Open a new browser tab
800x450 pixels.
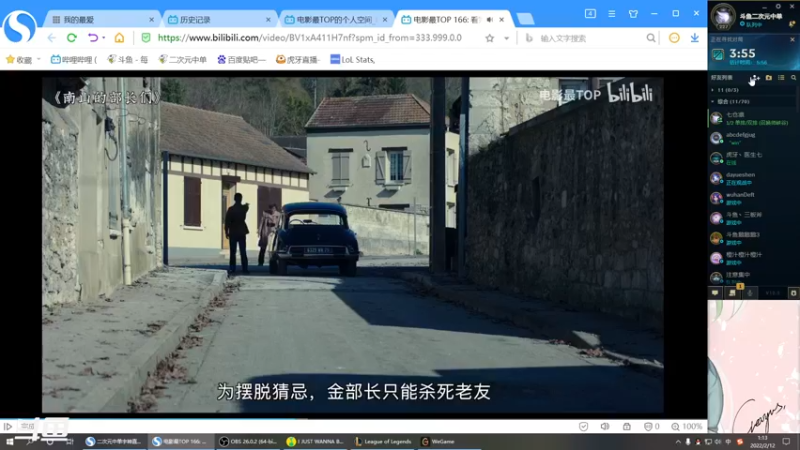[x=525, y=19]
